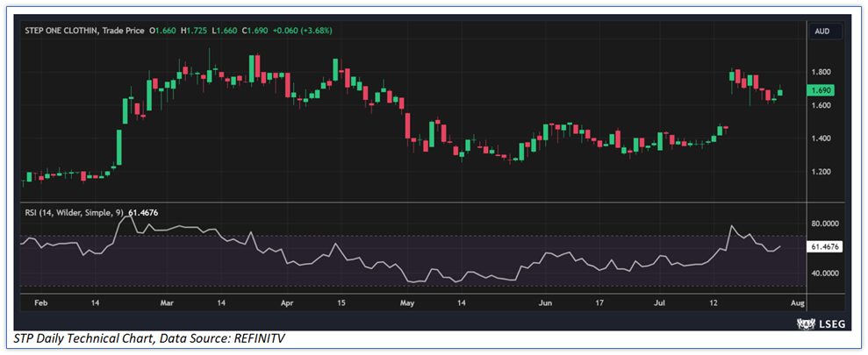Click the green 1.690 current price tag
Screen dimensions: 868x355
(821, 90)
